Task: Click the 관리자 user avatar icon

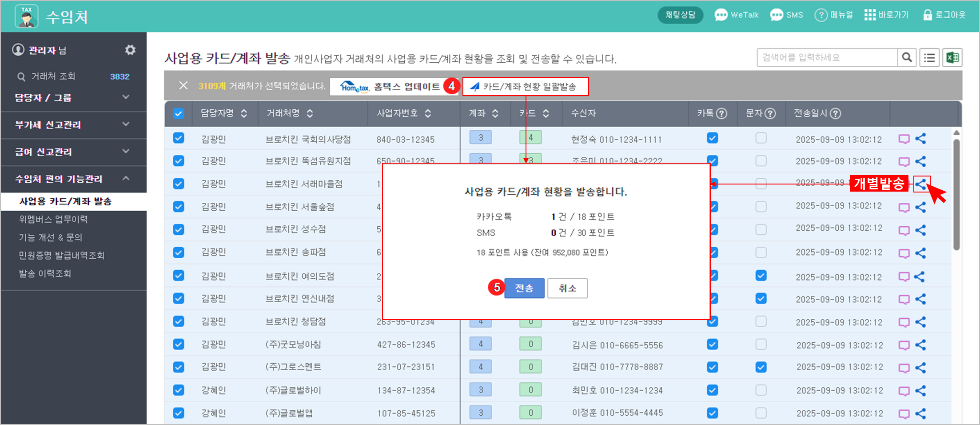Action: (18, 50)
